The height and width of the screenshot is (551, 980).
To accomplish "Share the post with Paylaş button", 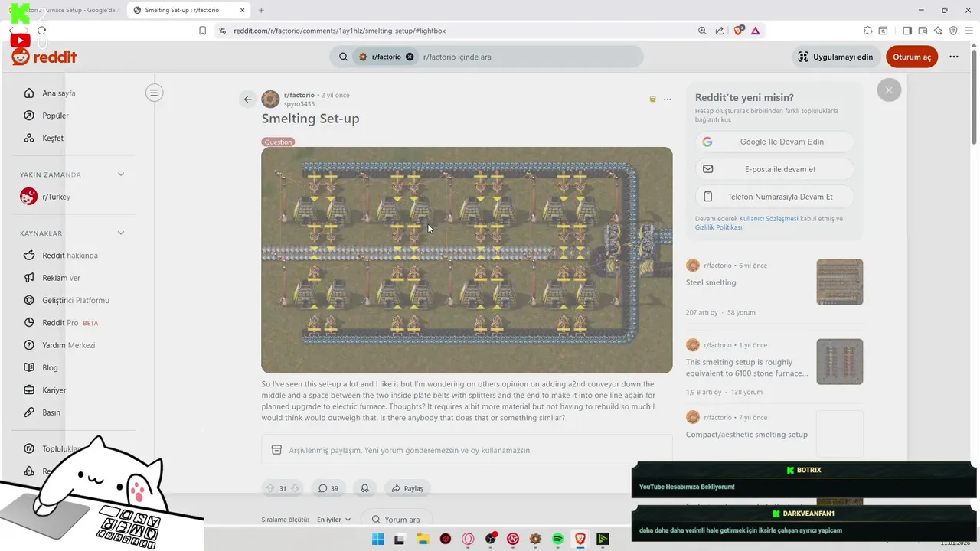I will coord(407,488).
